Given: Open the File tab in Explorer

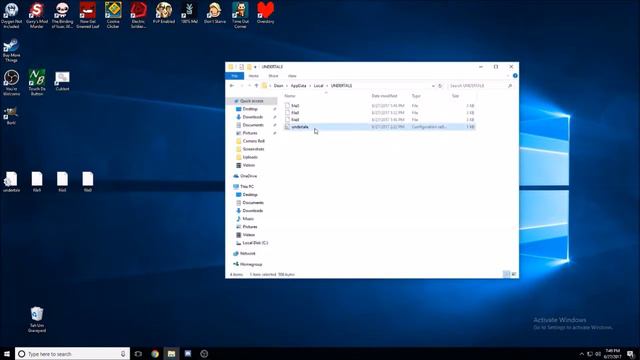Looking at the screenshot, I should pyautogui.click(x=235, y=76).
